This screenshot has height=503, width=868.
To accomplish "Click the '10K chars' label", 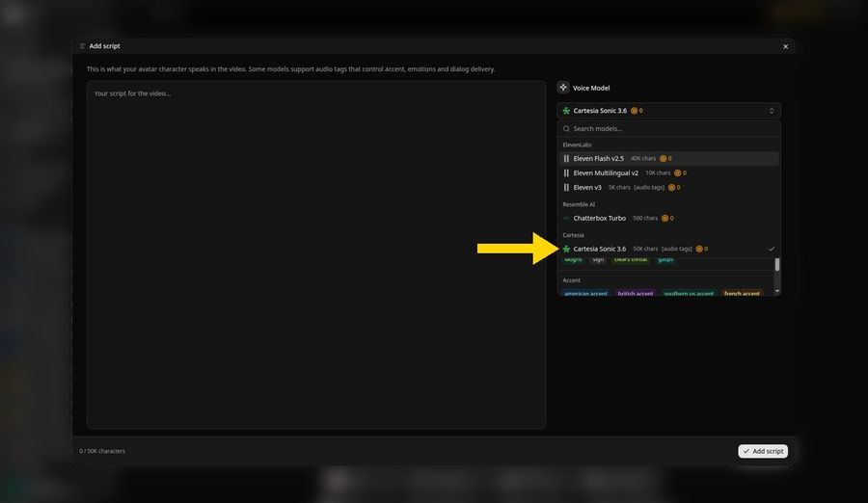I will click(658, 172).
